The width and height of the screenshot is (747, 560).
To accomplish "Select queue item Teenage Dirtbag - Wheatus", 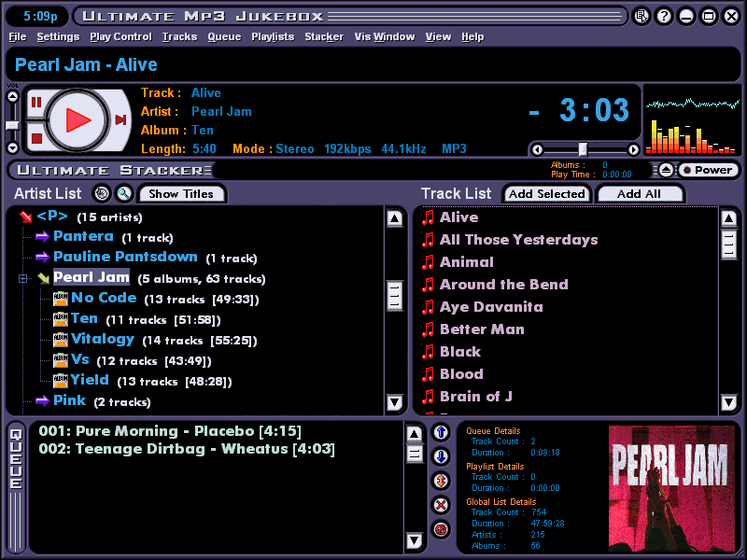I will click(x=187, y=449).
